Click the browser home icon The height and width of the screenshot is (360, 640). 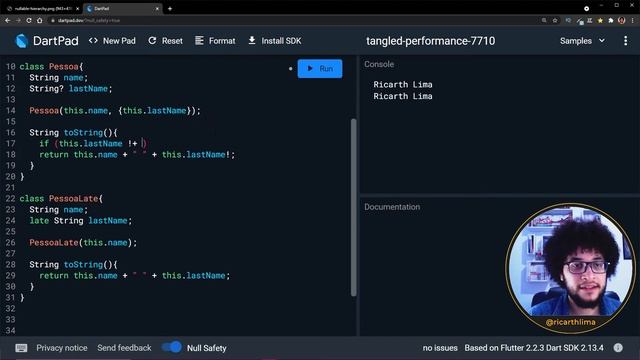[40, 20]
